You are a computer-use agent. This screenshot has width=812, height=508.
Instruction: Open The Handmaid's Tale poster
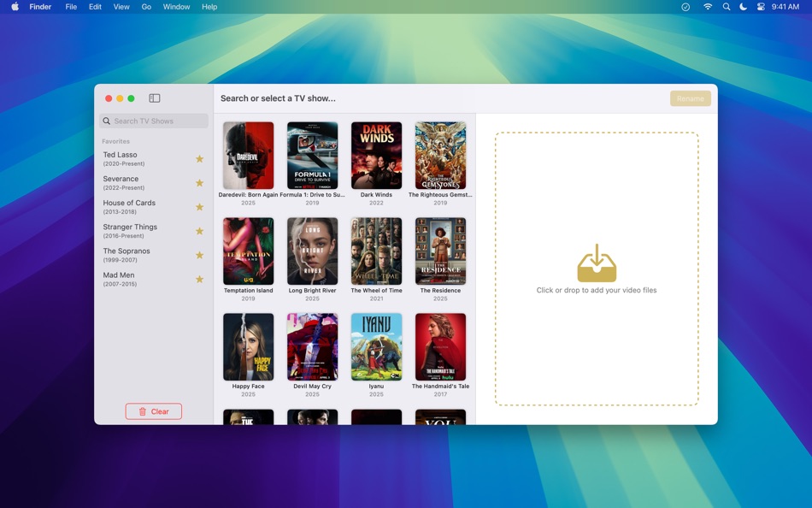pyautogui.click(x=440, y=346)
